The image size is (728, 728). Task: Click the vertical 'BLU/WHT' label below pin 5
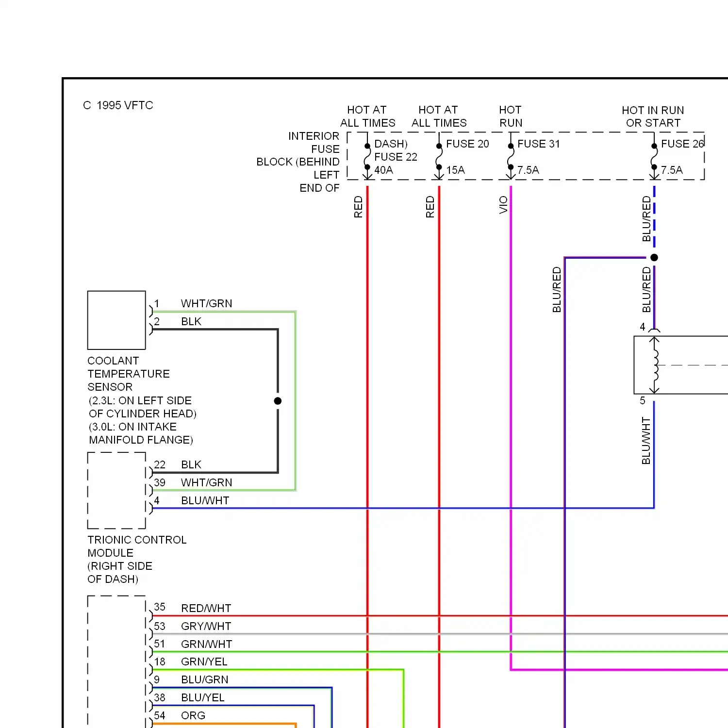(646, 441)
